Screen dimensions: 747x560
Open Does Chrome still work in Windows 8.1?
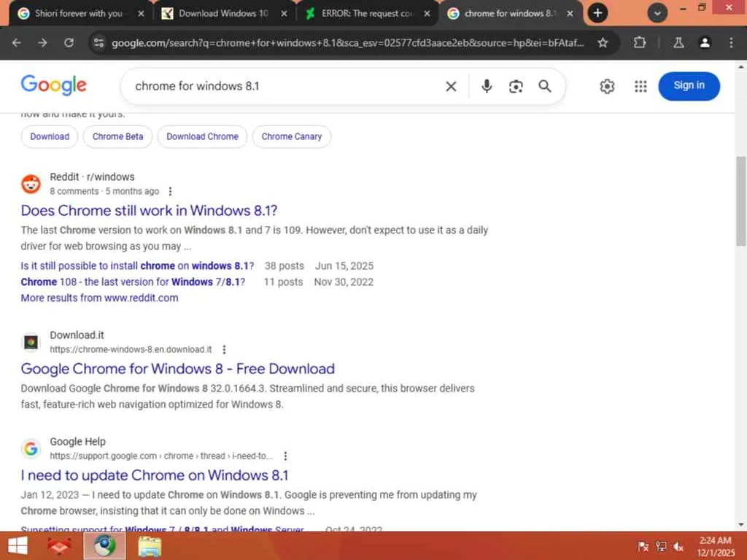click(149, 211)
